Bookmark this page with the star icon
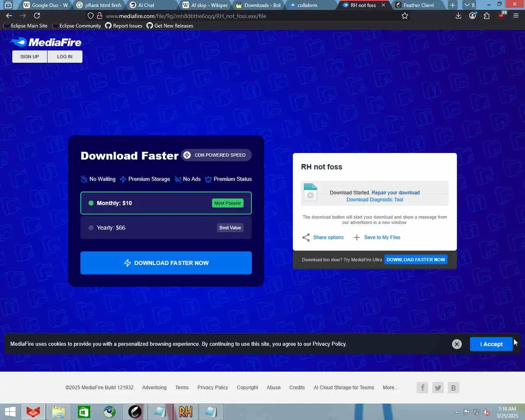 pyautogui.click(x=405, y=16)
